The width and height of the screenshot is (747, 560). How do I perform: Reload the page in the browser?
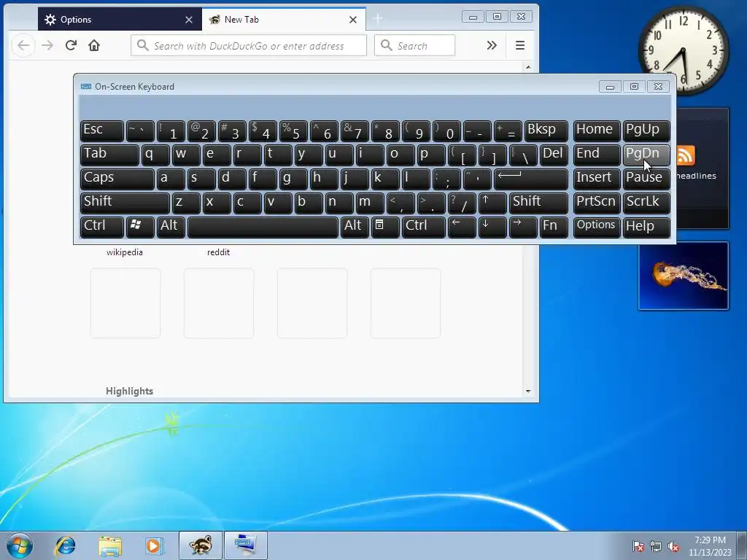(x=71, y=45)
